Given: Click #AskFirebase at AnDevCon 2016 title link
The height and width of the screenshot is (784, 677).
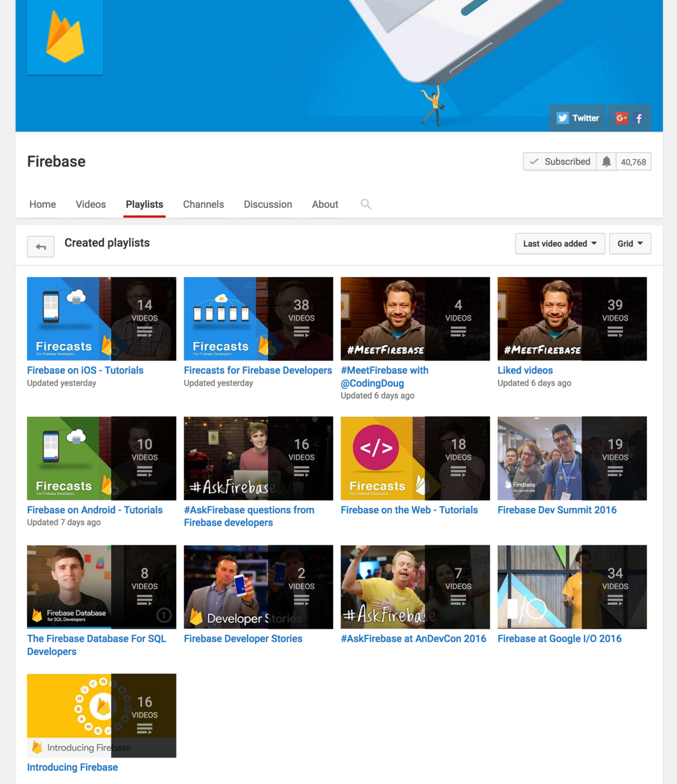Looking at the screenshot, I should coord(414,639).
